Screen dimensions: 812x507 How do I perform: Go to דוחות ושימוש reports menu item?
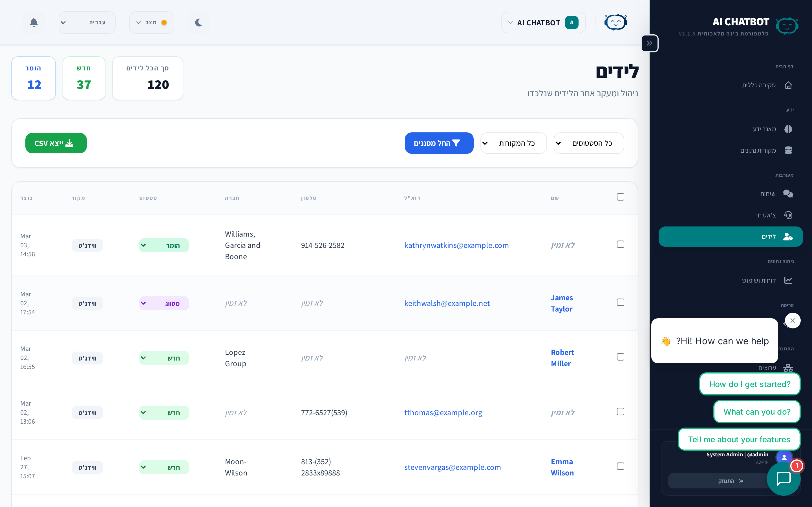[x=759, y=280]
